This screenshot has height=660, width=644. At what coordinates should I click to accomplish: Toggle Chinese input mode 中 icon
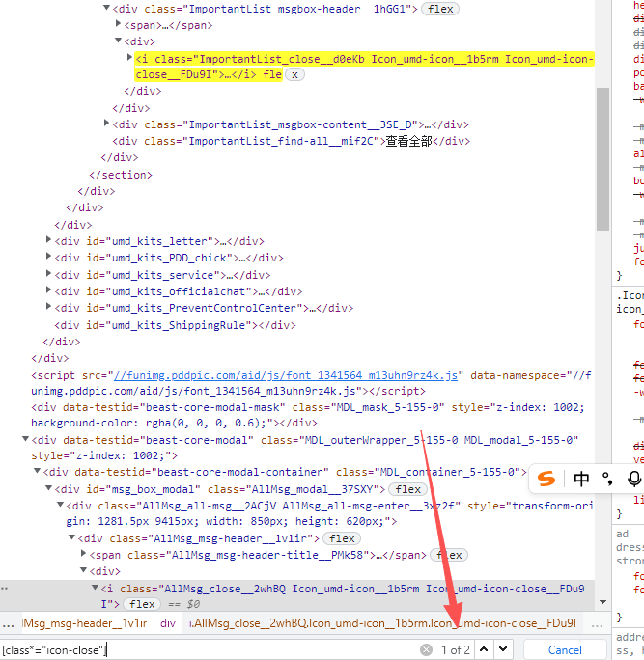click(581, 479)
